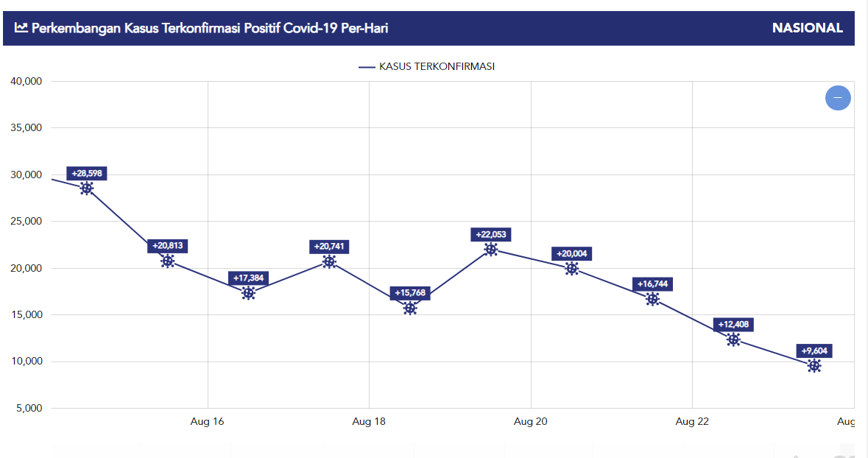The image size is (868, 458).
Task: Click the line chart icon in header
Action: click(21, 28)
